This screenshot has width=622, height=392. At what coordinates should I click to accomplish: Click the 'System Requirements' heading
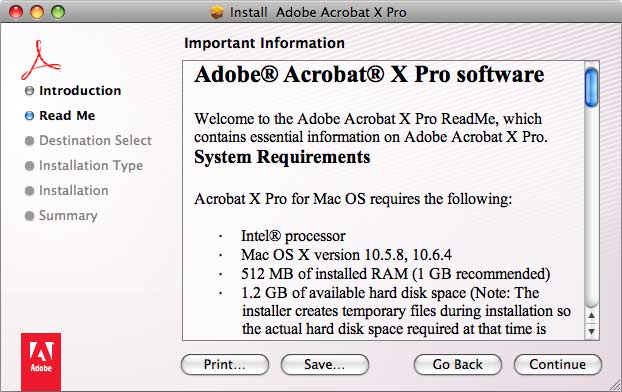click(x=282, y=157)
